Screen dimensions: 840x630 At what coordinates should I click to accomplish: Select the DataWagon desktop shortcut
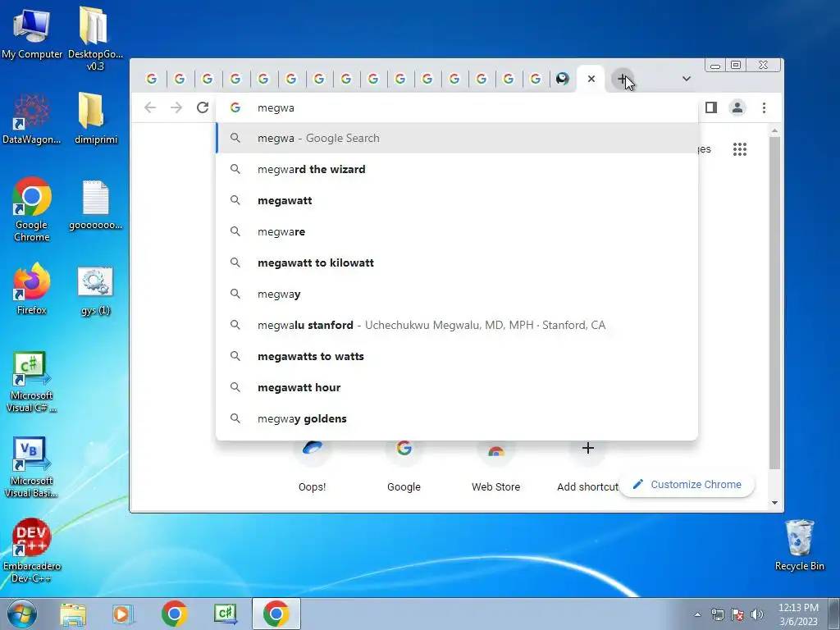pos(32,118)
